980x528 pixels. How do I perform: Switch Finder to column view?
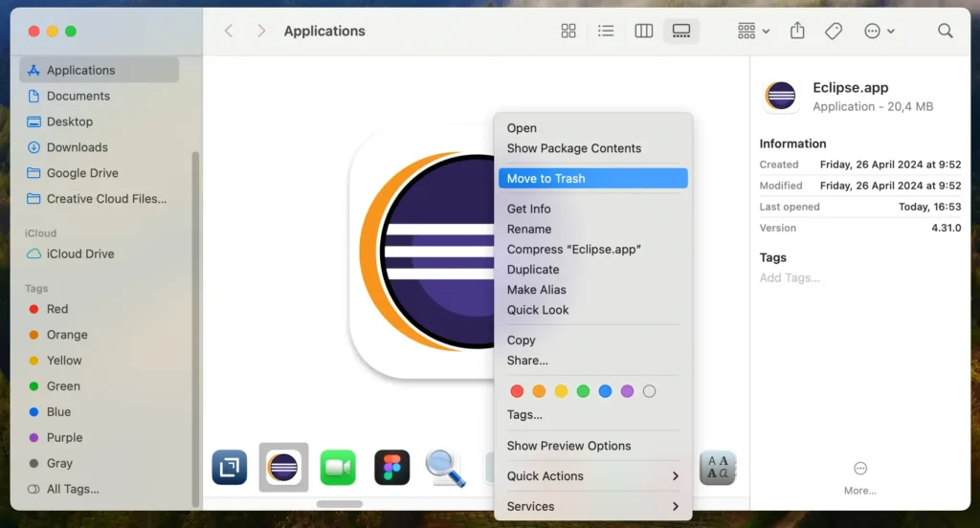[x=644, y=32]
